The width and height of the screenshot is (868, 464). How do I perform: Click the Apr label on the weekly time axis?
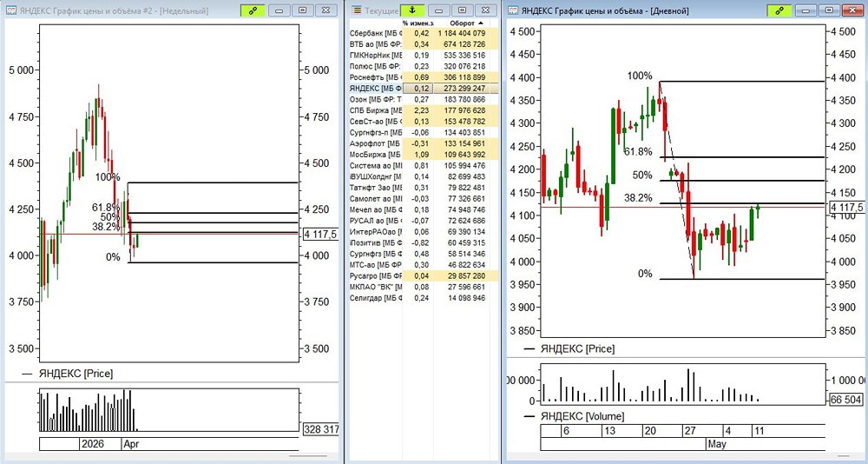tap(132, 444)
